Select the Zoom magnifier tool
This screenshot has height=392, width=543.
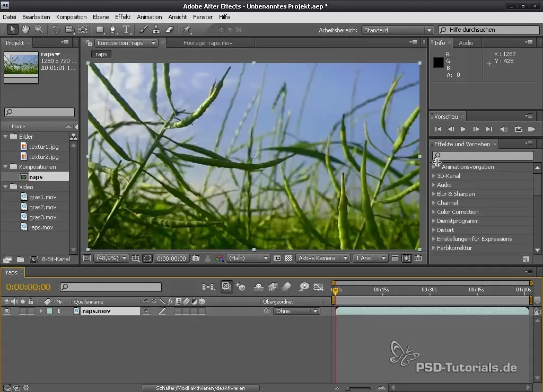coord(39,30)
